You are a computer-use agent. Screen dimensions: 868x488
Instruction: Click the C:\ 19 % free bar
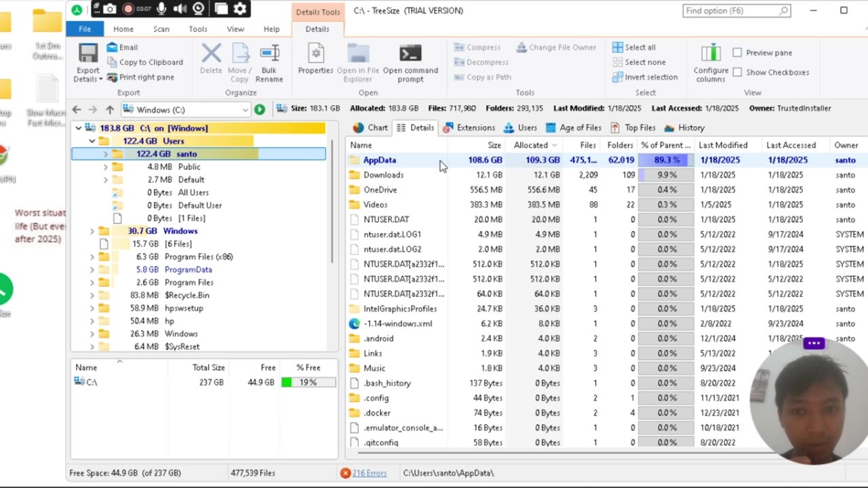click(308, 382)
